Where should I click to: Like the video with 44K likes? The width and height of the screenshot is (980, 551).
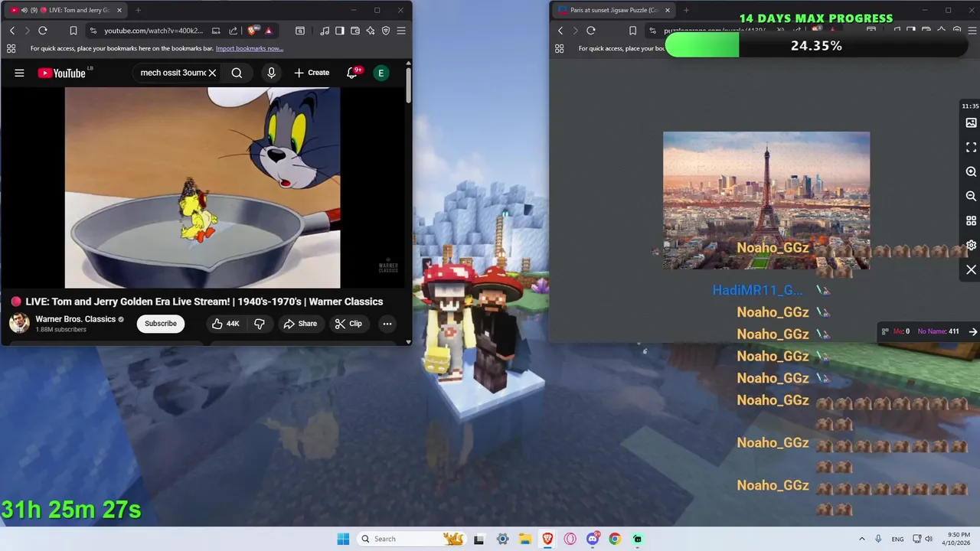[226, 324]
